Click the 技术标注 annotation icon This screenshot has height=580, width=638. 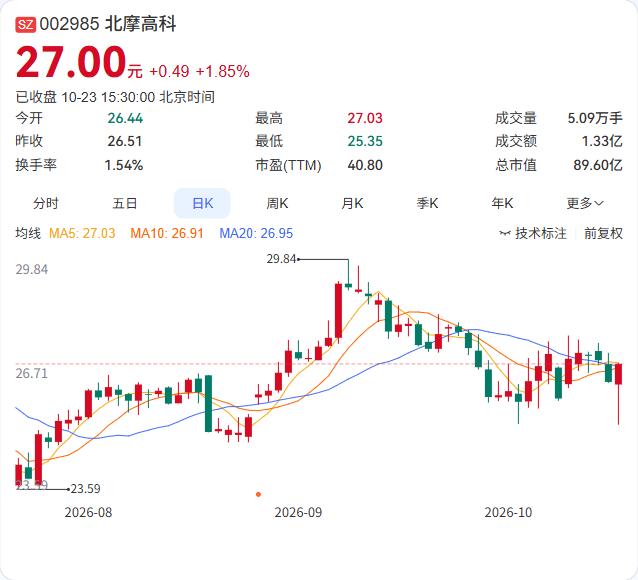pos(505,233)
